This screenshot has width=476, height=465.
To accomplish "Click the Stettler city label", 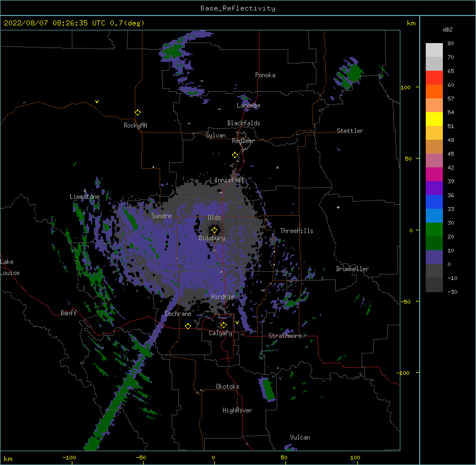I will (350, 131).
